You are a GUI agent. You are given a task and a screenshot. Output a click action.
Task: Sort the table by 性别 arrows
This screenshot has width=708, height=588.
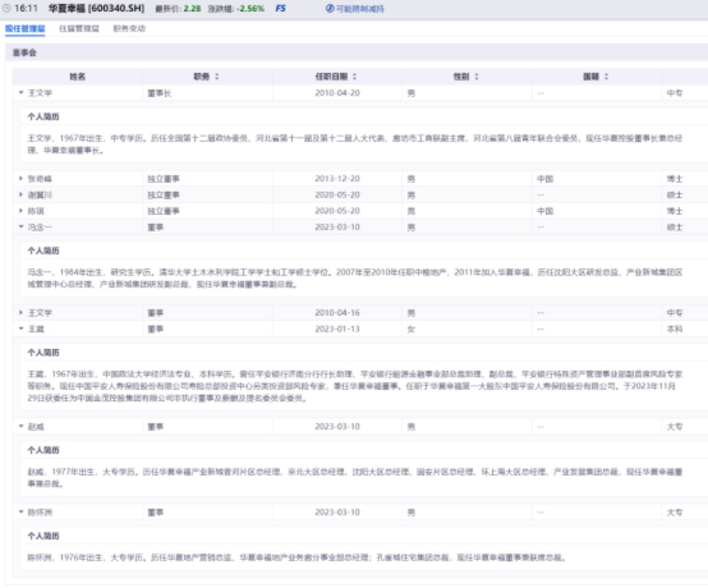coord(476,76)
